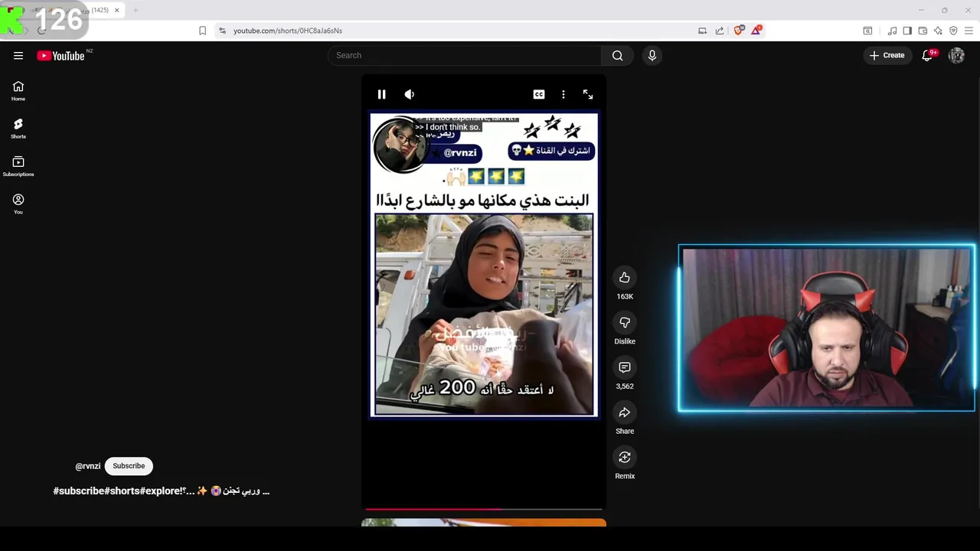This screenshot has width=980, height=551.
Task: Toggle closed captions on the Short
Action: click(539, 94)
